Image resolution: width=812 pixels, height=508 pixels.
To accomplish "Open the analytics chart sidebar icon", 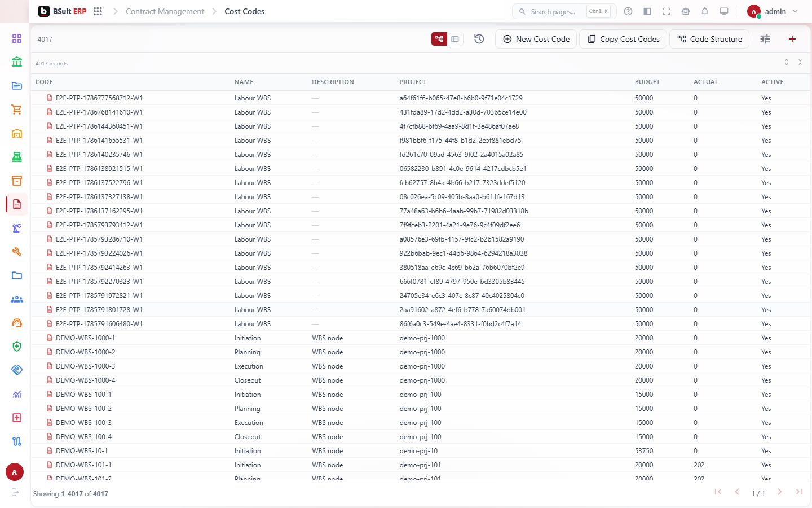I will pos(17,394).
